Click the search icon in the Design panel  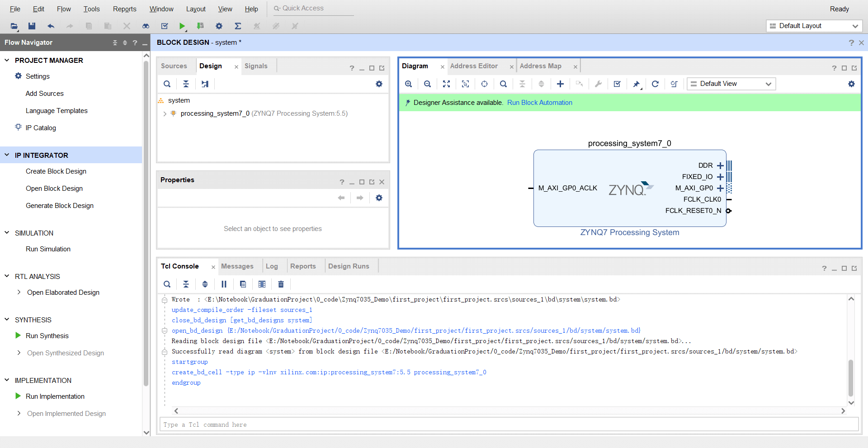point(167,84)
